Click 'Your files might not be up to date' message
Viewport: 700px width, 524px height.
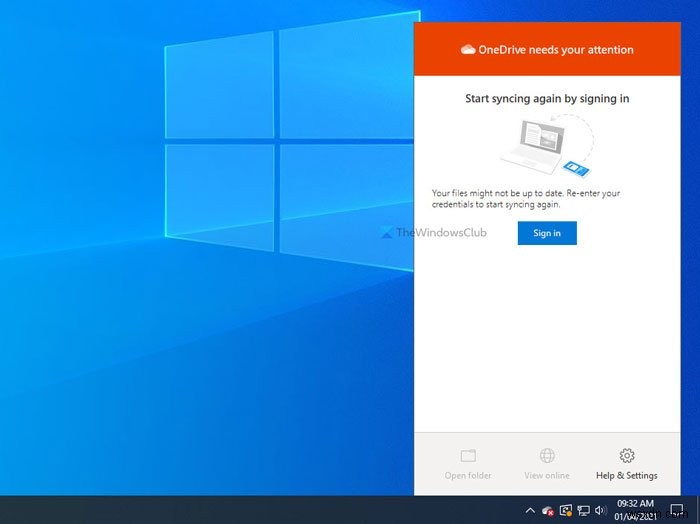coord(525,199)
